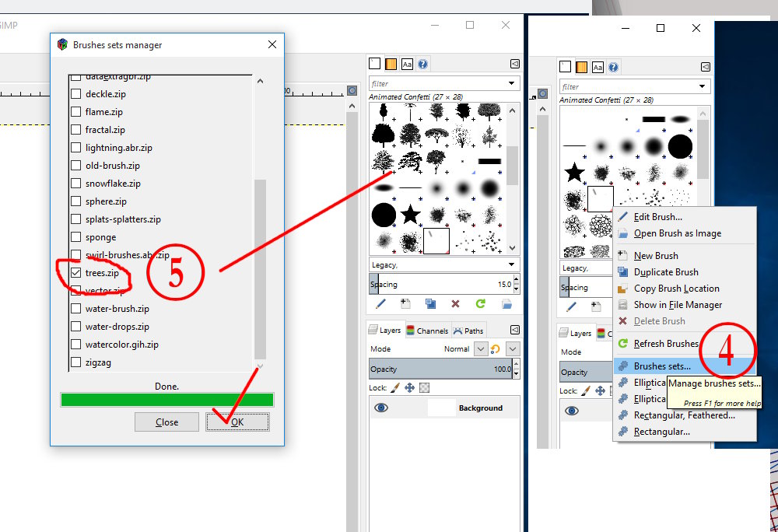Image resolution: width=778 pixels, height=532 pixels.
Task: Click sponge entry in brush sets list
Action: [x=100, y=237]
